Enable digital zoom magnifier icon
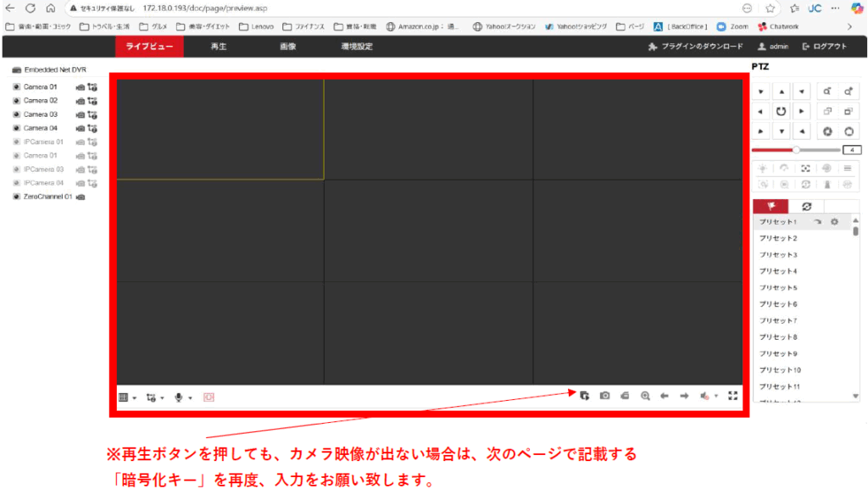This screenshot has width=868, height=500. pos(645,396)
